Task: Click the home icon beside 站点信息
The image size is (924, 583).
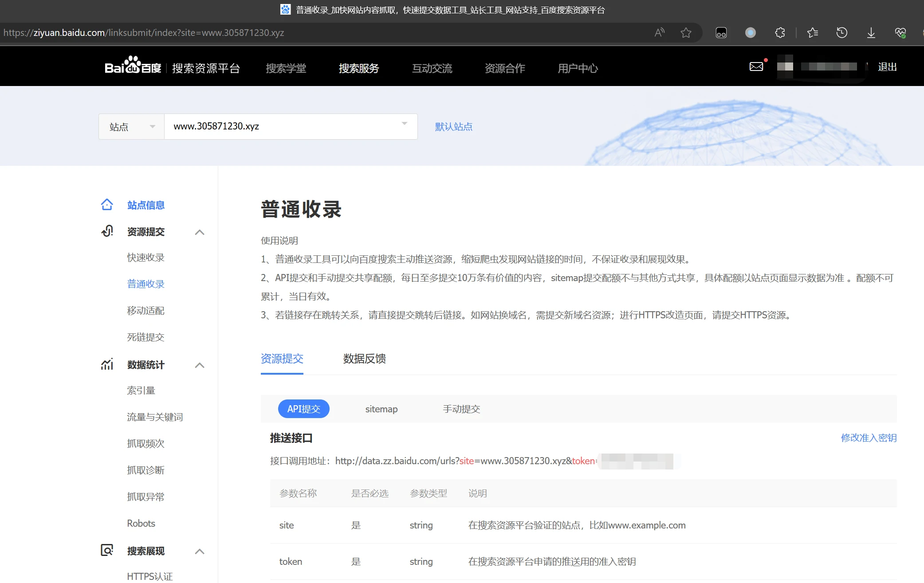Action: click(107, 205)
